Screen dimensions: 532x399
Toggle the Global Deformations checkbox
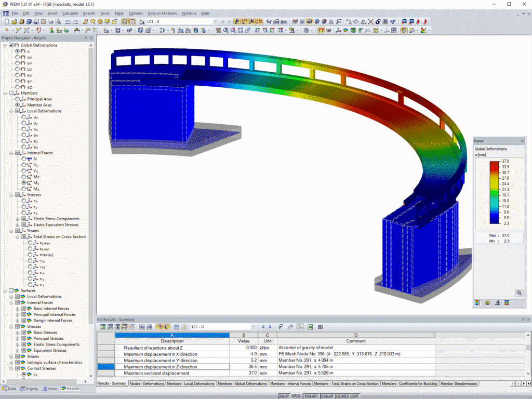click(11, 45)
